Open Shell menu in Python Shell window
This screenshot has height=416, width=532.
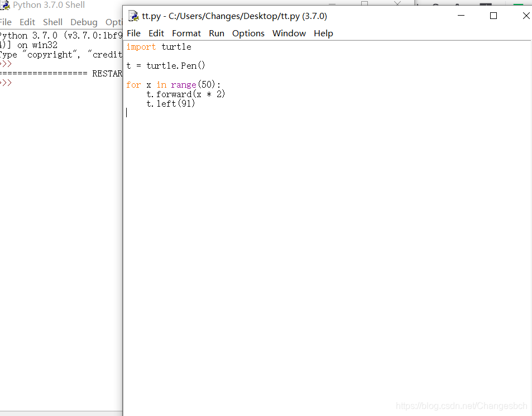coord(52,22)
